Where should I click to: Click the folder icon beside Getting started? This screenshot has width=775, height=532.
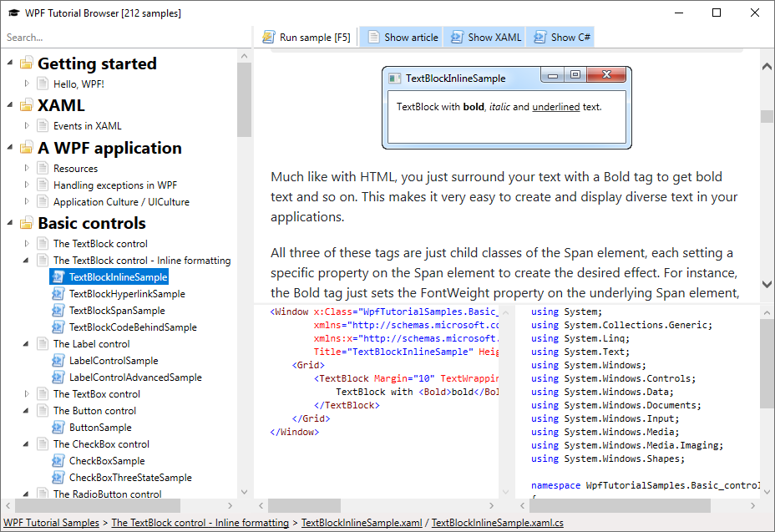(25, 63)
